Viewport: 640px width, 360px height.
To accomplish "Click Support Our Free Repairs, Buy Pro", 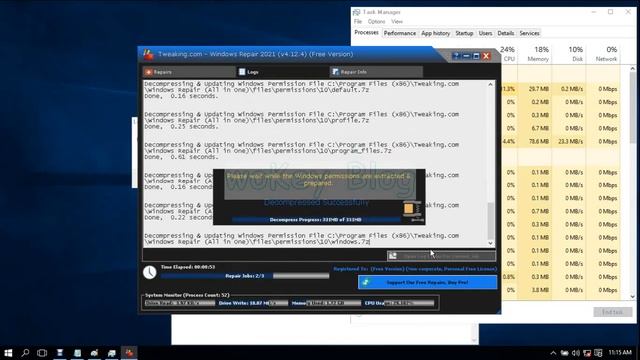I will (427, 282).
